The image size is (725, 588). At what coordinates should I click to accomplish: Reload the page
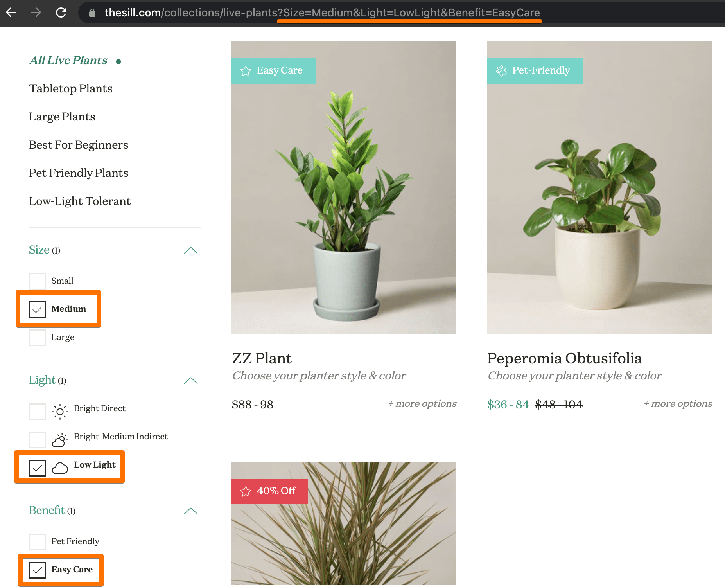[61, 12]
